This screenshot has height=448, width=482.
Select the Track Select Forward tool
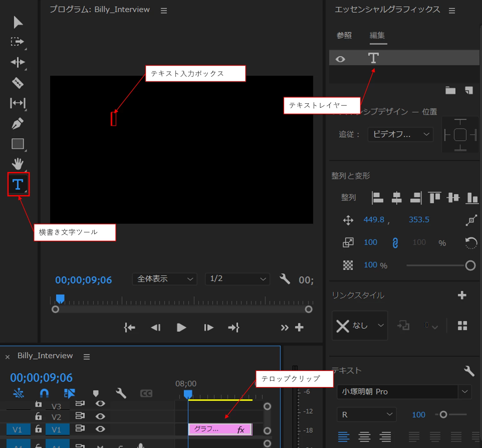pyautogui.click(x=17, y=42)
